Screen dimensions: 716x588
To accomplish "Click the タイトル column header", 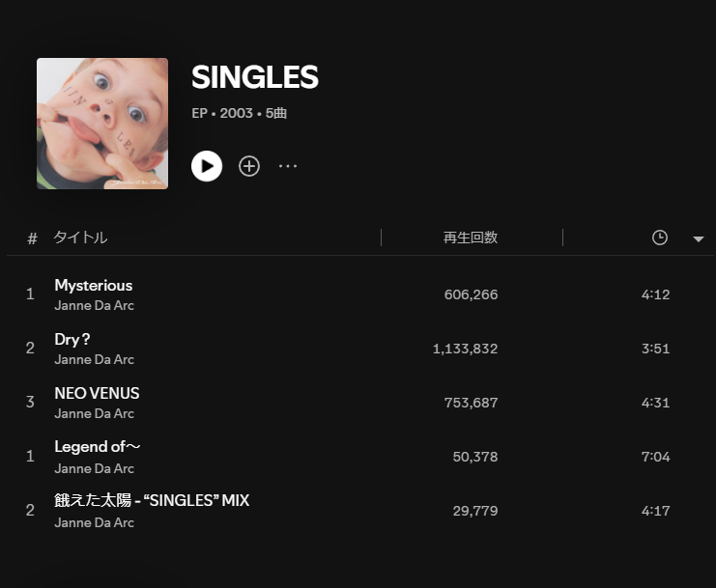I will pyautogui.click(x=80, y=238).
